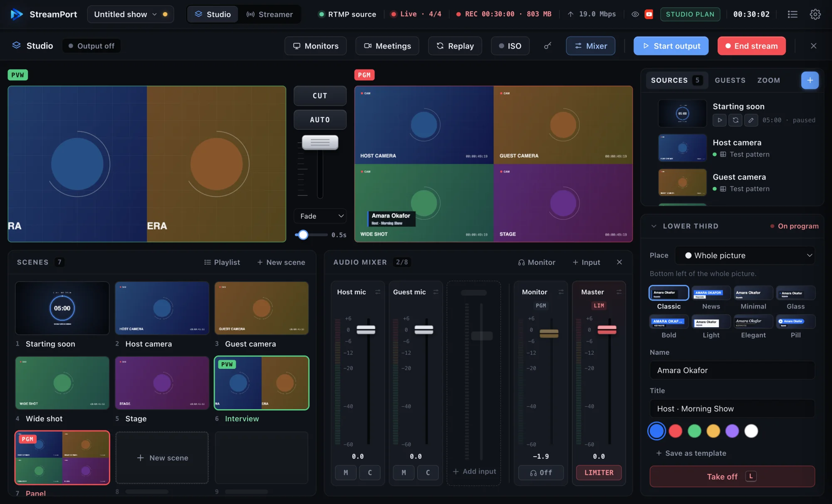The image size is (832, 504).
Task: Reset the Starting soon countdown
Action: pos(735,120)
